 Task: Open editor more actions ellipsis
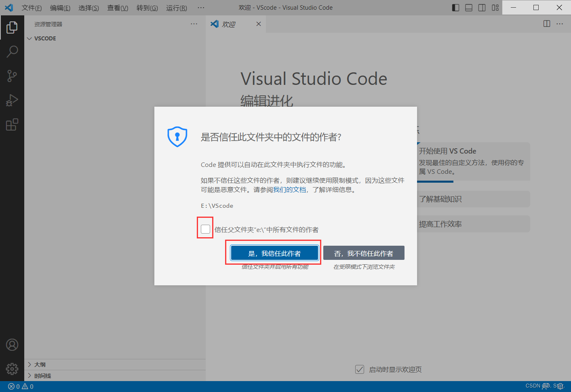[560, 24]
